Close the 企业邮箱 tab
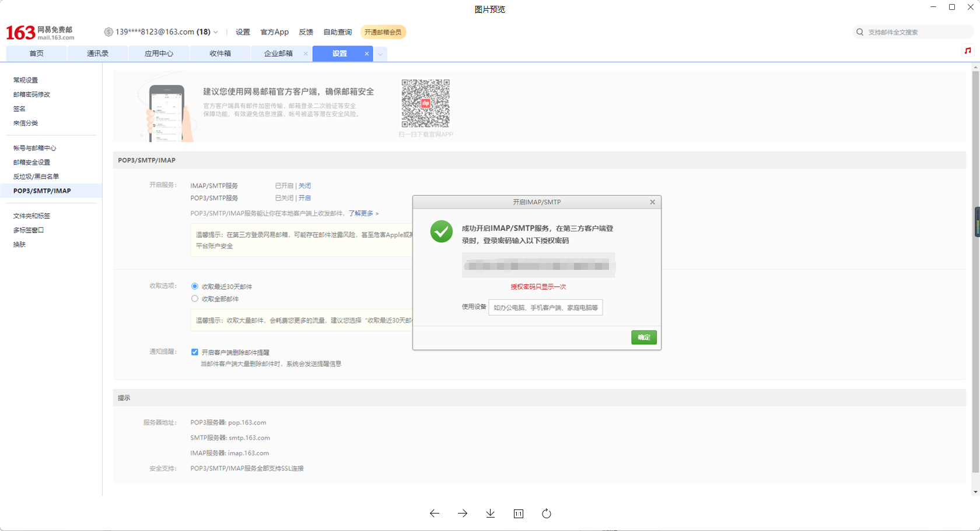Image resolution: width=980 pixels, height=531 pixels. [306, 54]
